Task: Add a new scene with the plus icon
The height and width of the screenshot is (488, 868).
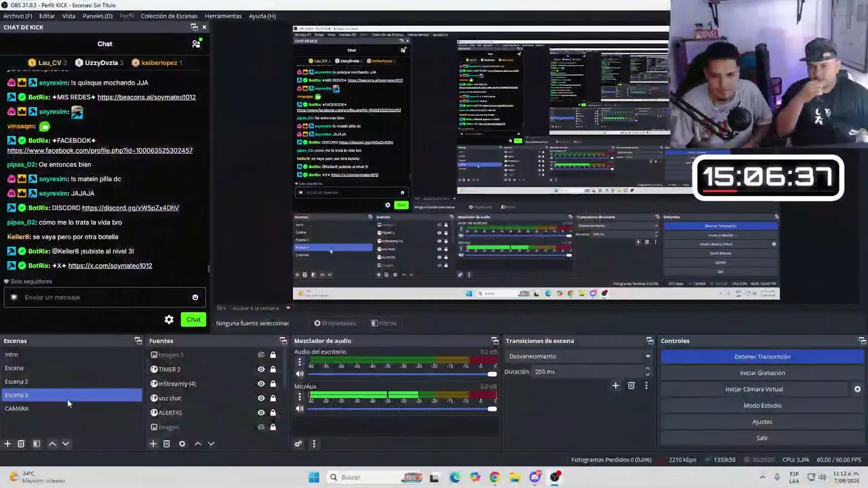Action: (7, 444)
